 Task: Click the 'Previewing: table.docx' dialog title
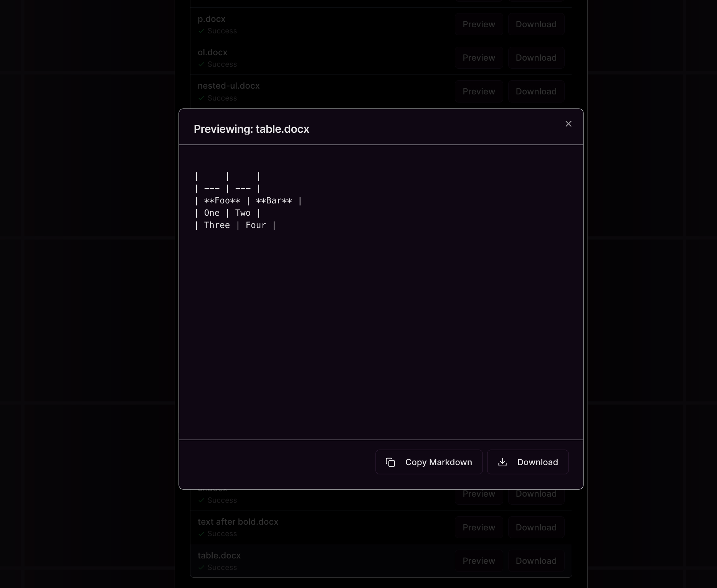(251, 129)
